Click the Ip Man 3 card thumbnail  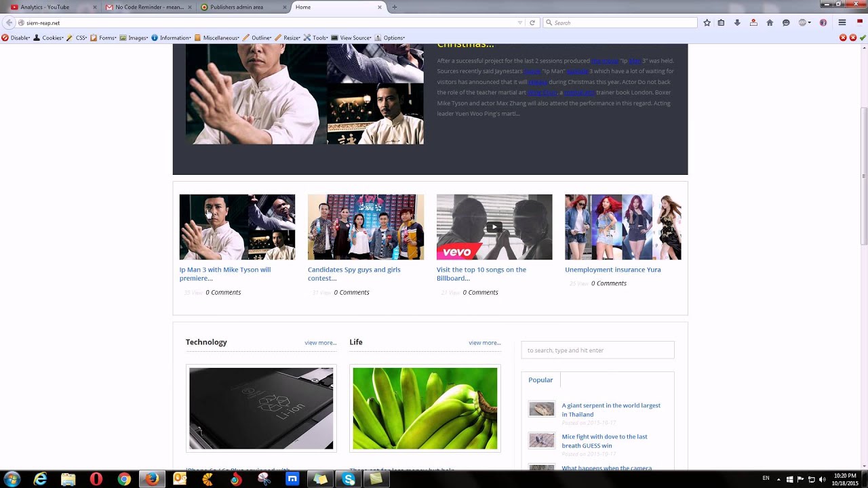237,227
